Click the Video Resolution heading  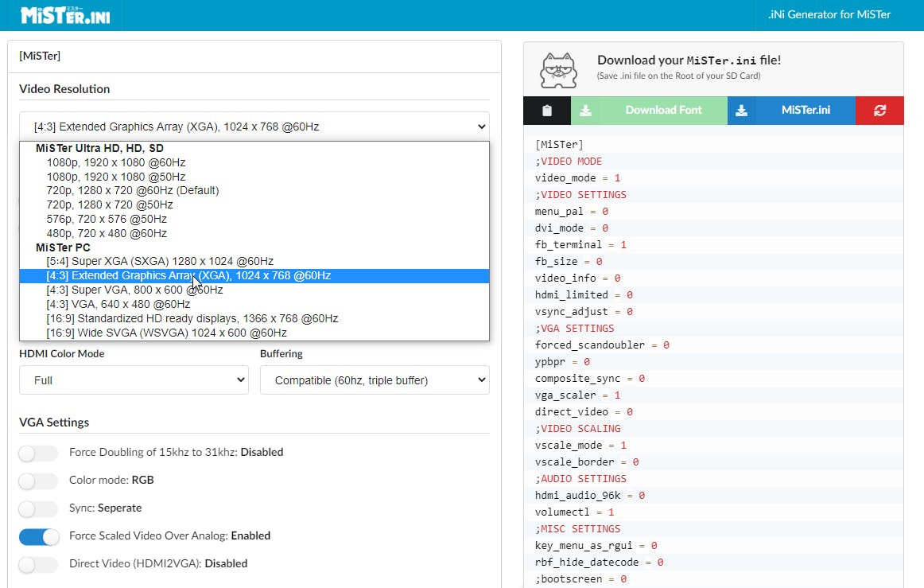pyautogui.click(x=64, y=89)
